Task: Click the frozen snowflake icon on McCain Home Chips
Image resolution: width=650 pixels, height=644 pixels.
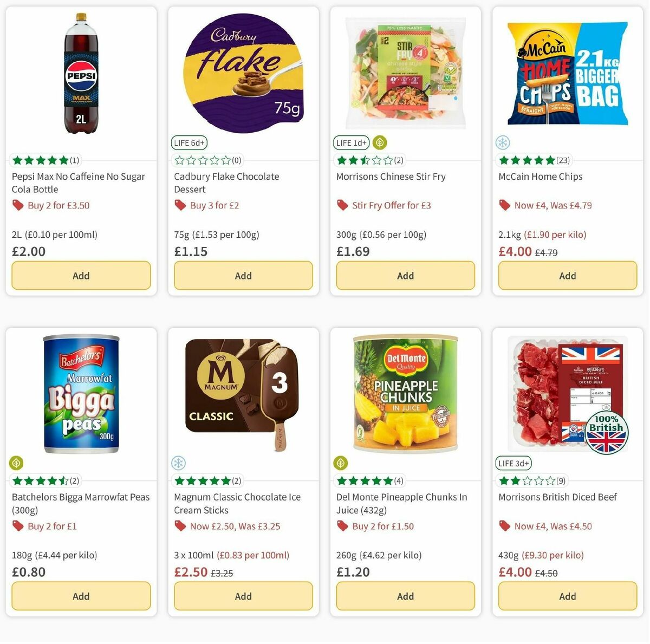Action: point(503,142)
